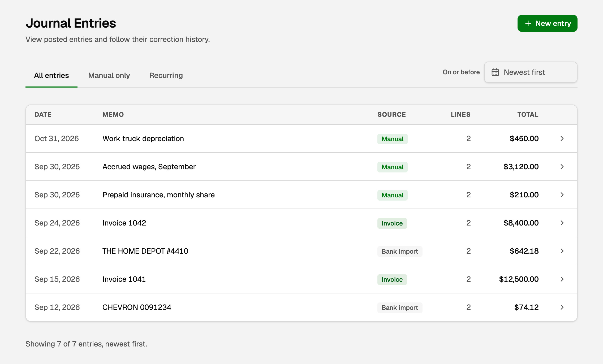Viewport: 603px width, 364px height.
Task: Switch to Recurring tab
Action: [x=166, y=75]
